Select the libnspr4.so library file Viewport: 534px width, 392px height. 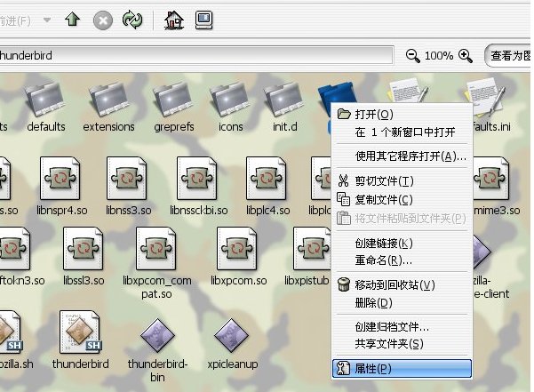coord(61,186)
